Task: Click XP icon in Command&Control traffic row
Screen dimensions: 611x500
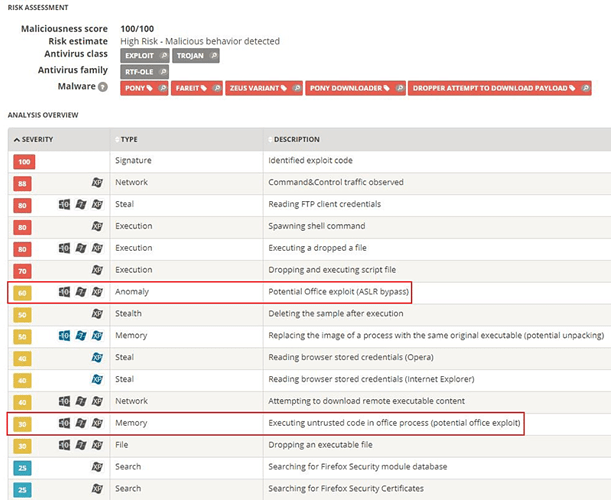Action: point(97,182)
